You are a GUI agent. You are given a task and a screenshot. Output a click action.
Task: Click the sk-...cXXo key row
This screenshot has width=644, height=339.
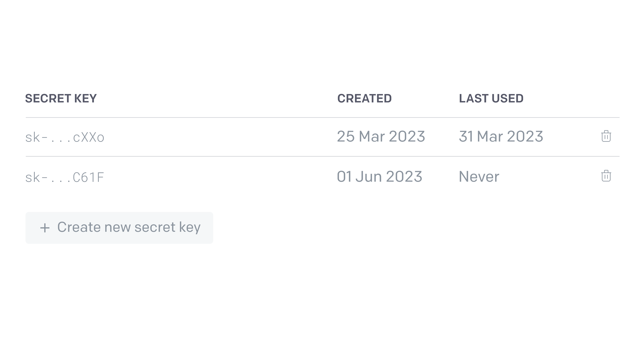[322, 136]
